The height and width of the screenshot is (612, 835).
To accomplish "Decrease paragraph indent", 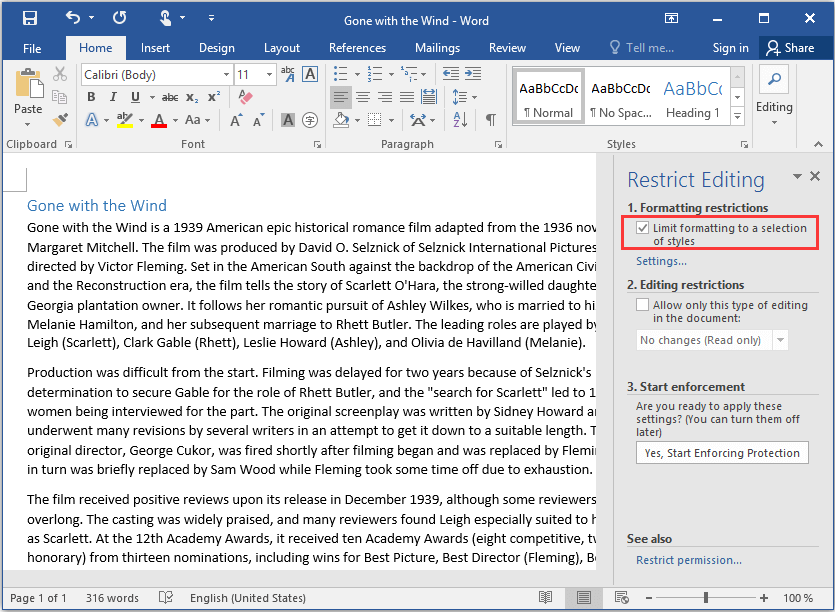I will [451, 74].
